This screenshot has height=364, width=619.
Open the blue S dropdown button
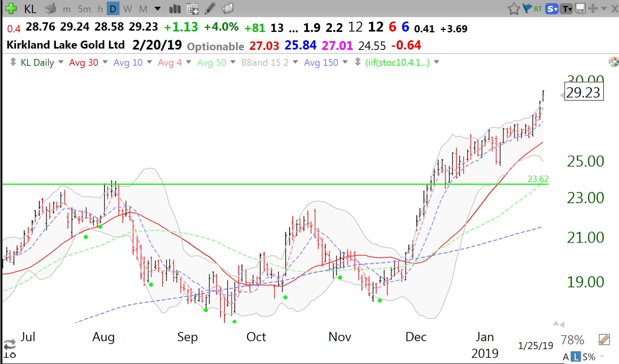click(552, 9)
